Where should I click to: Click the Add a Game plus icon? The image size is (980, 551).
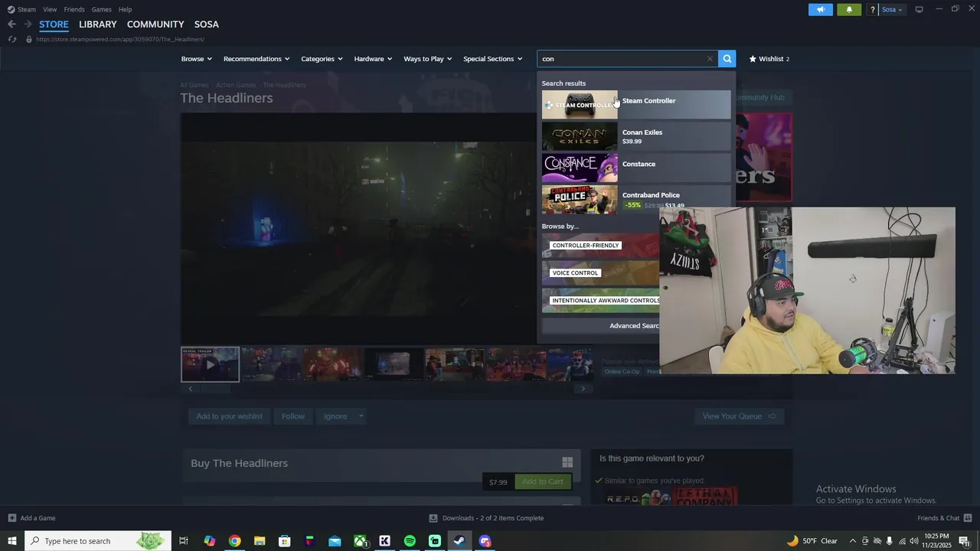[11, 518]
